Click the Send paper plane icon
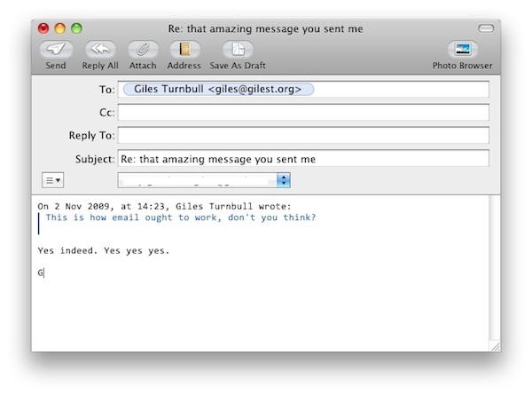The image size is (532, 395). coord(55,50)
